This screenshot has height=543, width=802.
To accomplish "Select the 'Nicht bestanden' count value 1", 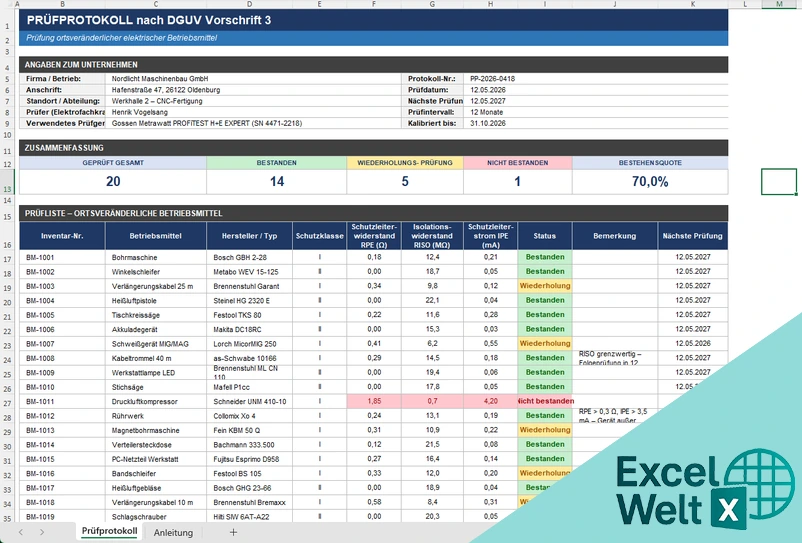I will [518, 182].
